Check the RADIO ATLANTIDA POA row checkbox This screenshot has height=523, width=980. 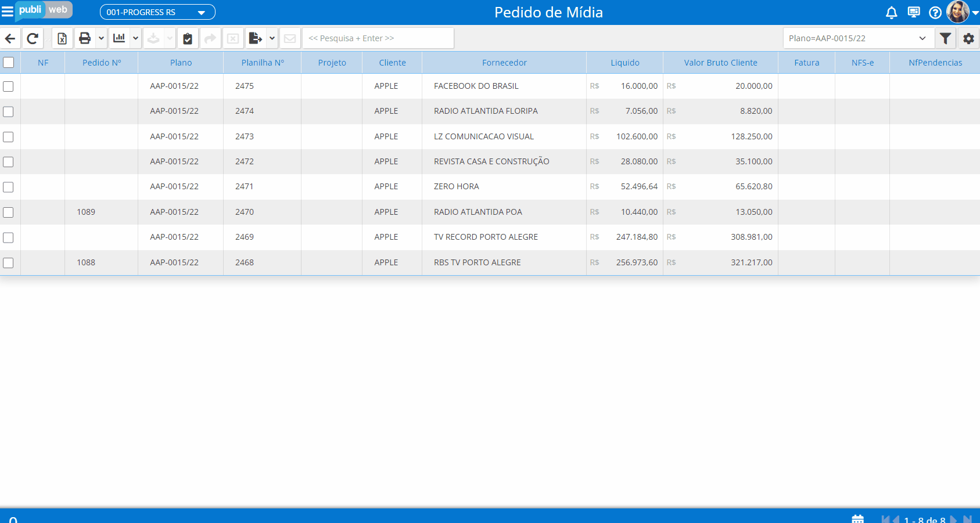(x=8, y=212)
